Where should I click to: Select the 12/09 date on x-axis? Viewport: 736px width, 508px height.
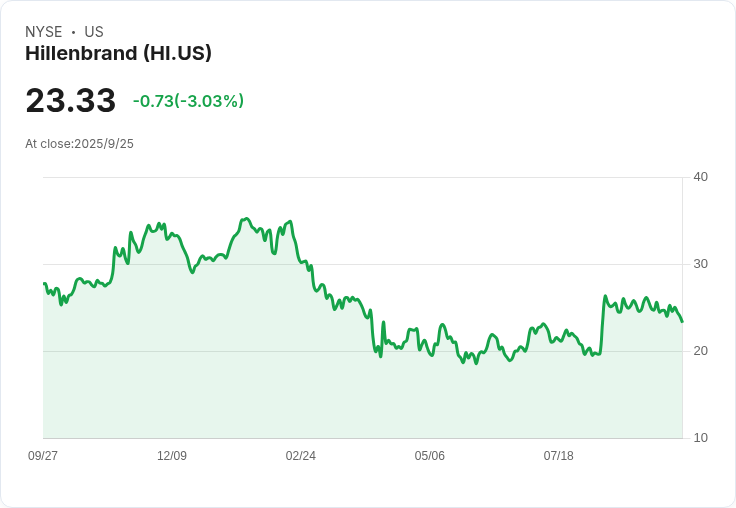click(x=172, y=456)
